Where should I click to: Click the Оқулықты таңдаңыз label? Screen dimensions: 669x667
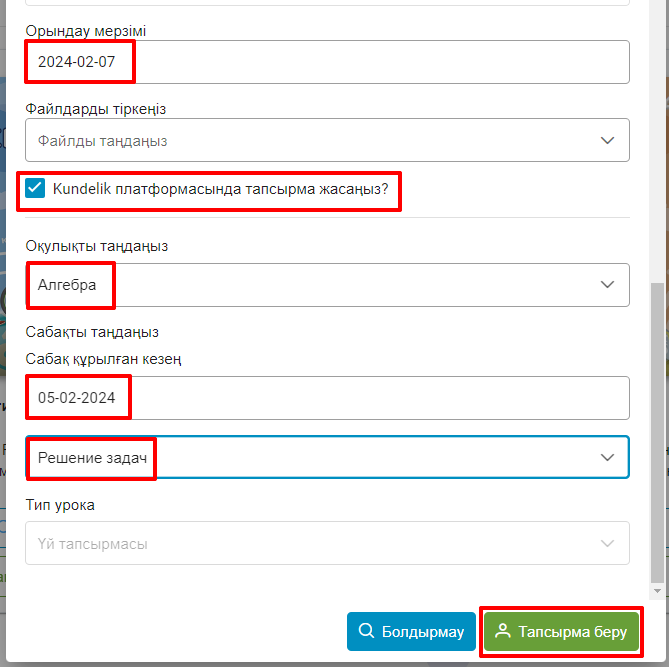[x=96, y=246]
